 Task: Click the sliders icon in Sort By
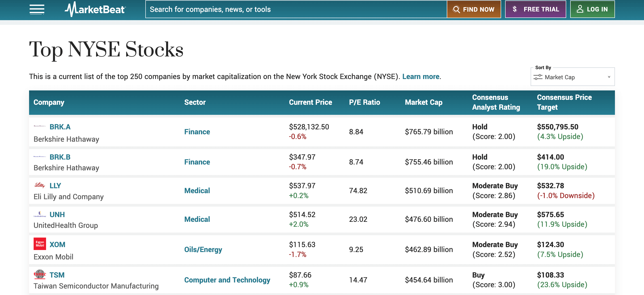[x=538, y=77]
